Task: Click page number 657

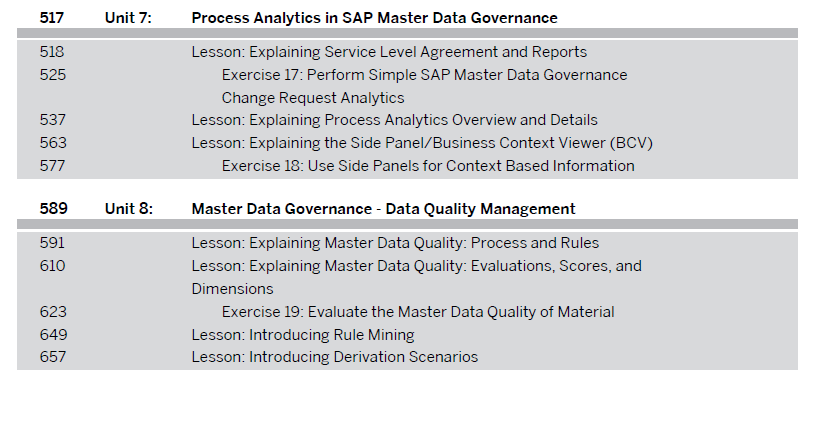Action: coord(53,357)
